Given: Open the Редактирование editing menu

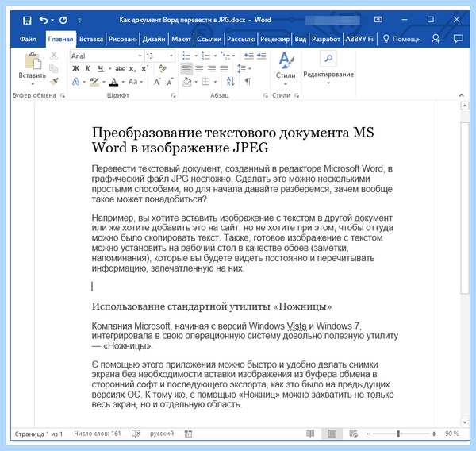Looking at the screenshot, I should point(328,68).
